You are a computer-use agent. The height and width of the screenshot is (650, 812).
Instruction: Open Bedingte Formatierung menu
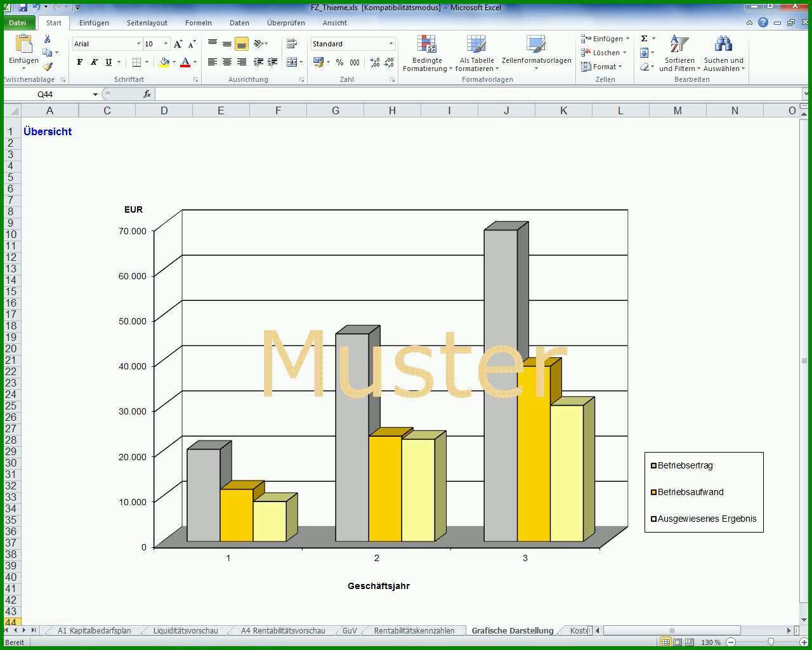click(427, 53)
